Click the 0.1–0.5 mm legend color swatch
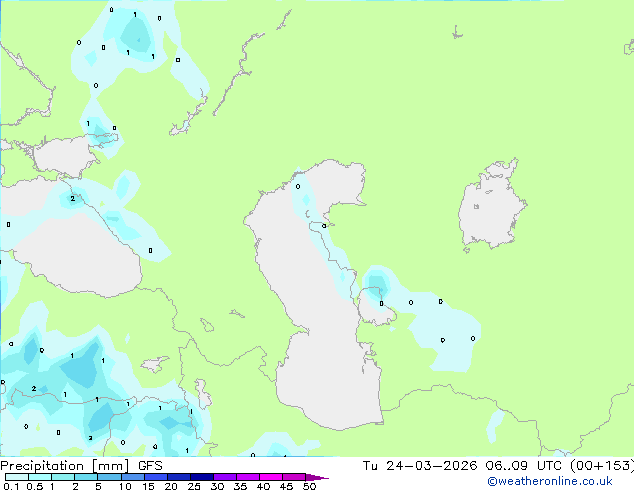 point(17,477)
